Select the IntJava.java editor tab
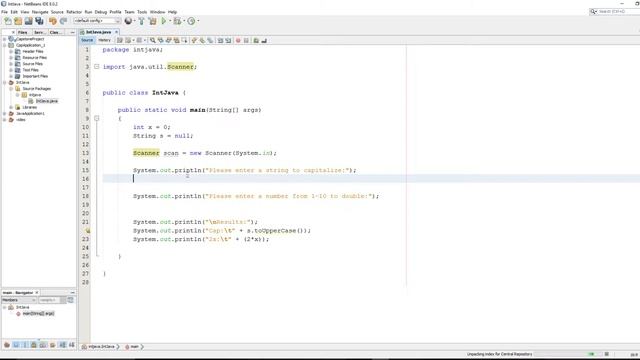The width and height of the screenshot is (640, 360). point(98,32)
